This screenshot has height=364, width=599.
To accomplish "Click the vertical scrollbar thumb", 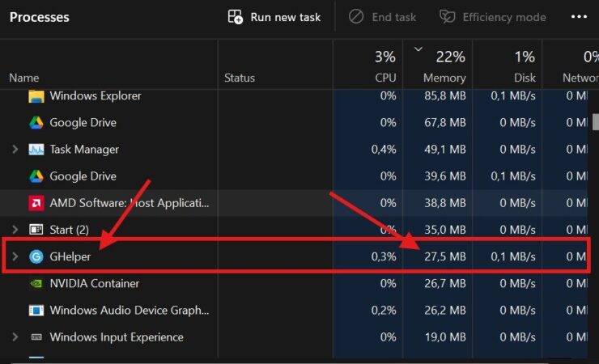I will tap(596, 122).
